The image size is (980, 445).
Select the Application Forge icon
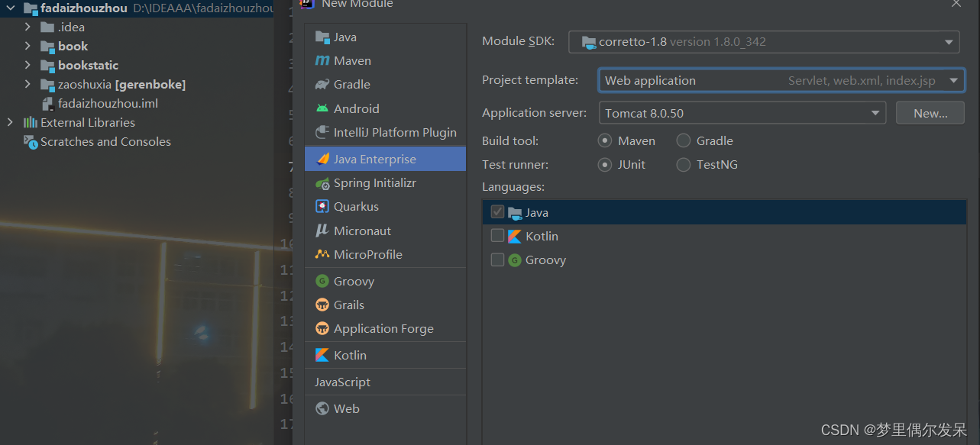click(x=322, y=328)
